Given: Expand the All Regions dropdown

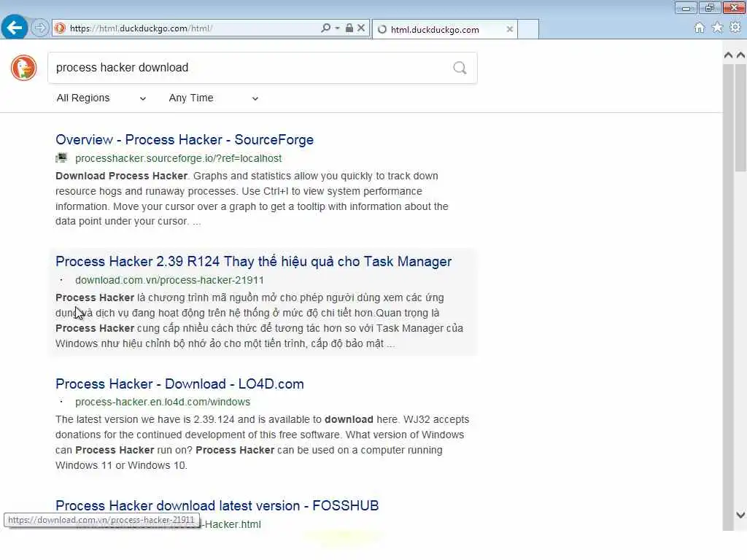Looking at the screenshot, I should pos(101,98).
